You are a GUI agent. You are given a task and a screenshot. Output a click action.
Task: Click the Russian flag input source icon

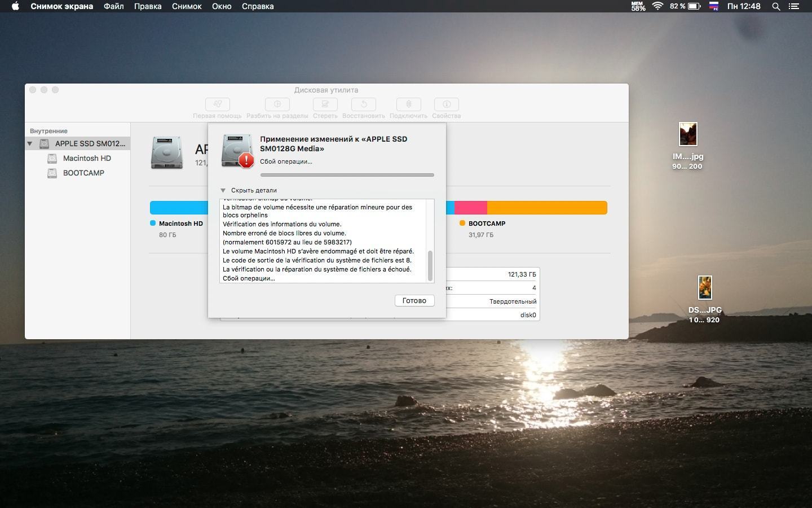click(714, 6)
